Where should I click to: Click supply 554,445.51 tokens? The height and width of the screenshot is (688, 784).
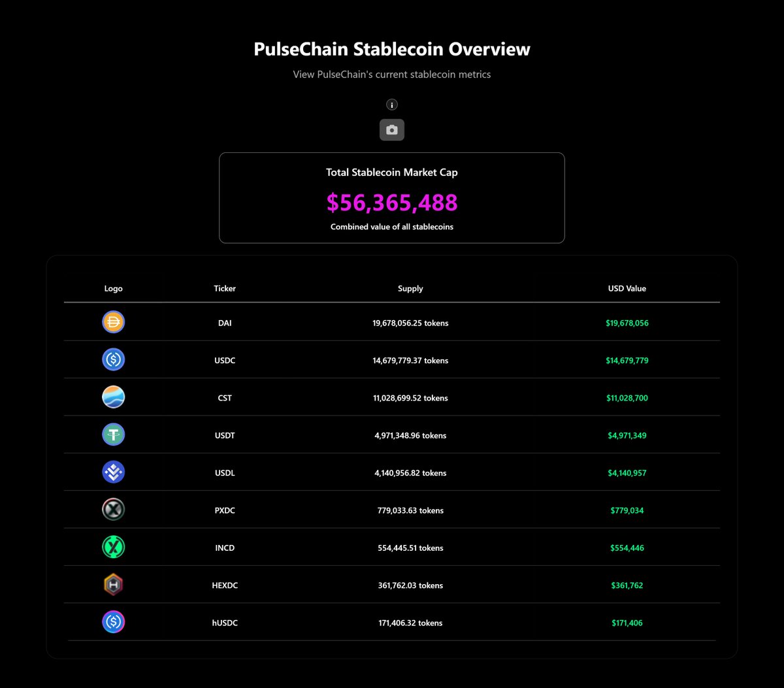click(410, 548)
